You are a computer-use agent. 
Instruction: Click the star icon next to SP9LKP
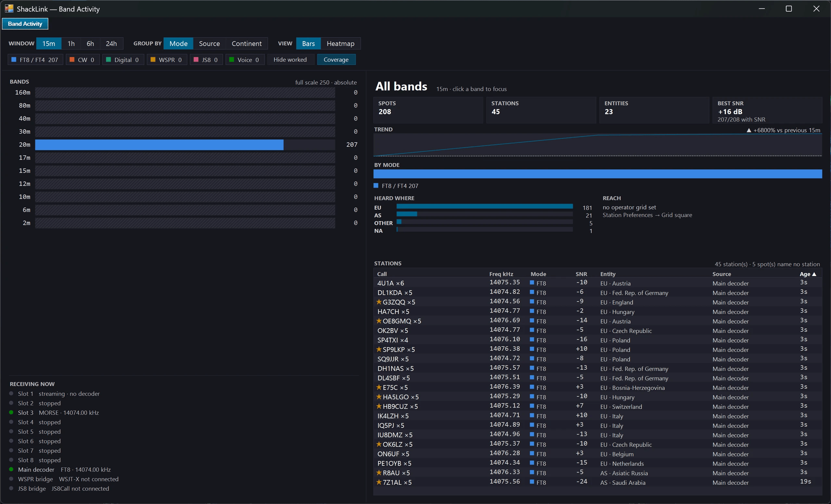point(379,349)
